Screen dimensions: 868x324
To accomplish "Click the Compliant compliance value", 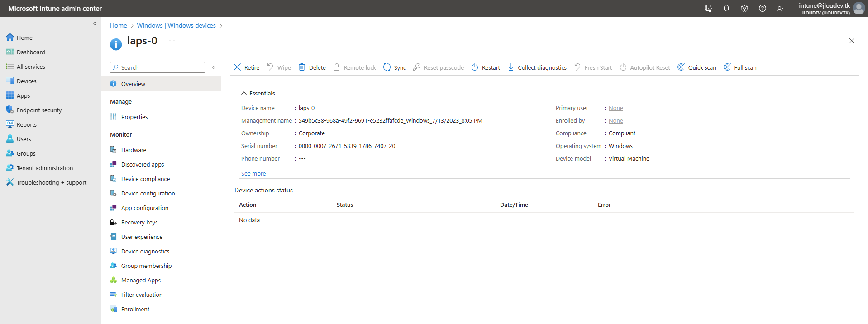I will pos(622,133).
